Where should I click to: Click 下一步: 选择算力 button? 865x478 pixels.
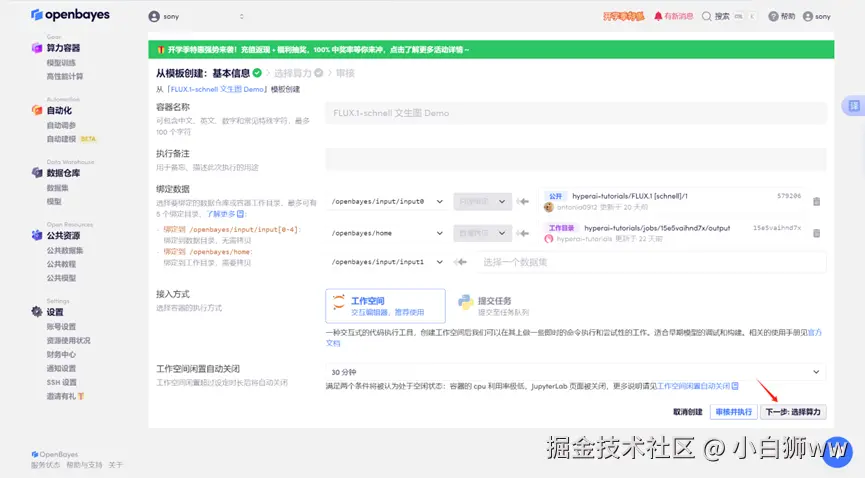pyautogui.click(x=793, y=412)
